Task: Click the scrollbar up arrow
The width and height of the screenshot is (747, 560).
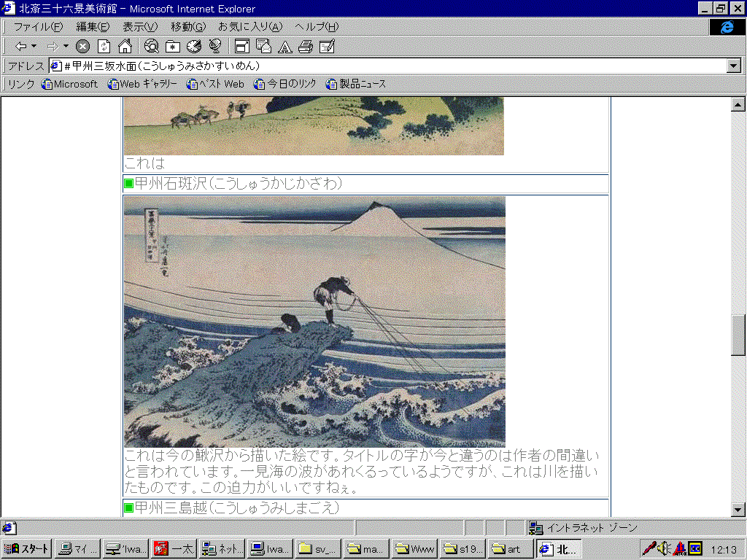Action: tap(738, 104)
